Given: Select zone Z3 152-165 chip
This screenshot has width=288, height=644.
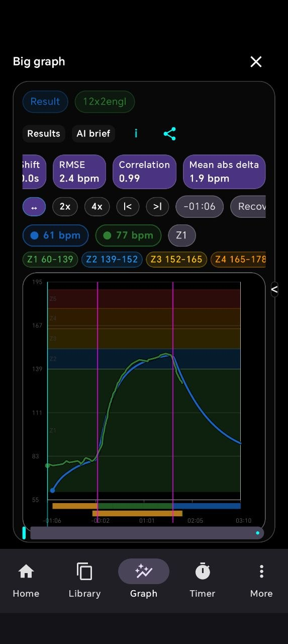Looking at the screenshot, I should tap(176, 260).
